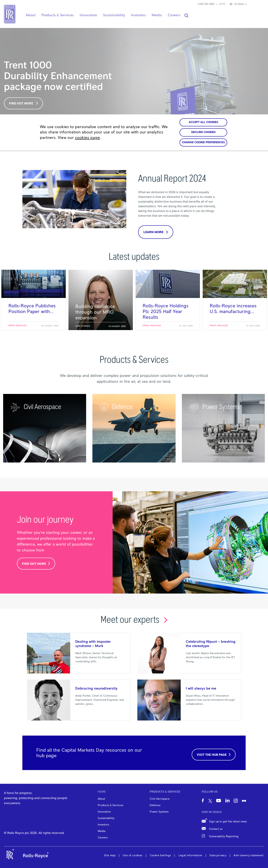Open the Investors menu item

point(138,15)
